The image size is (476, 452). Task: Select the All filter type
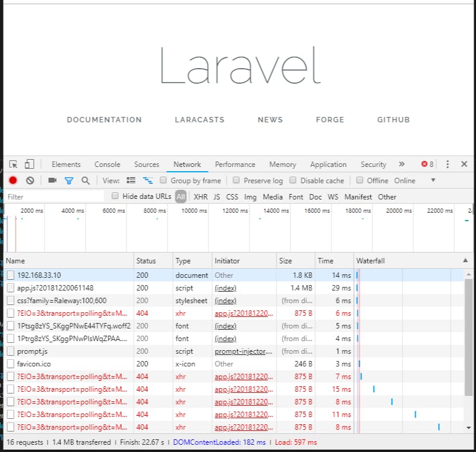(181, 197)
